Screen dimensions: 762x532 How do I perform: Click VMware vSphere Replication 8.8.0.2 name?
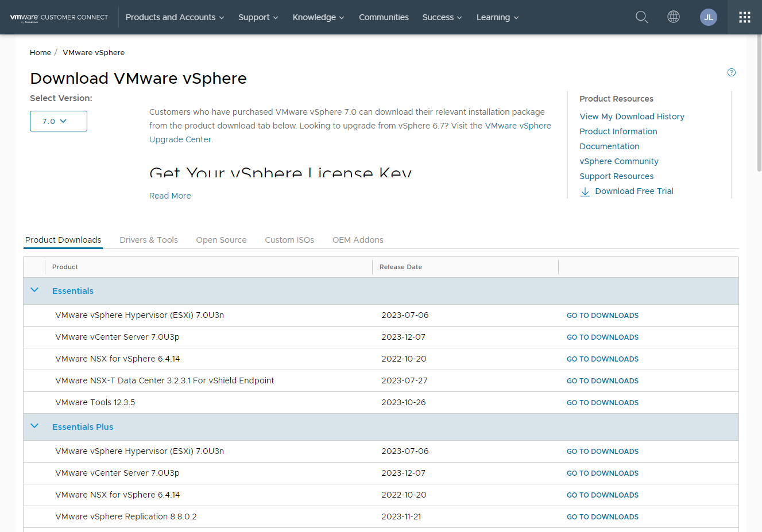(x=126, y=517)
